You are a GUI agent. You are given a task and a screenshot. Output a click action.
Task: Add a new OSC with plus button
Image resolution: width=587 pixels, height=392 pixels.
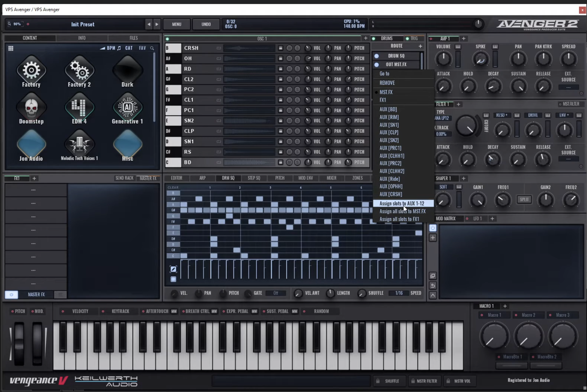365,38
